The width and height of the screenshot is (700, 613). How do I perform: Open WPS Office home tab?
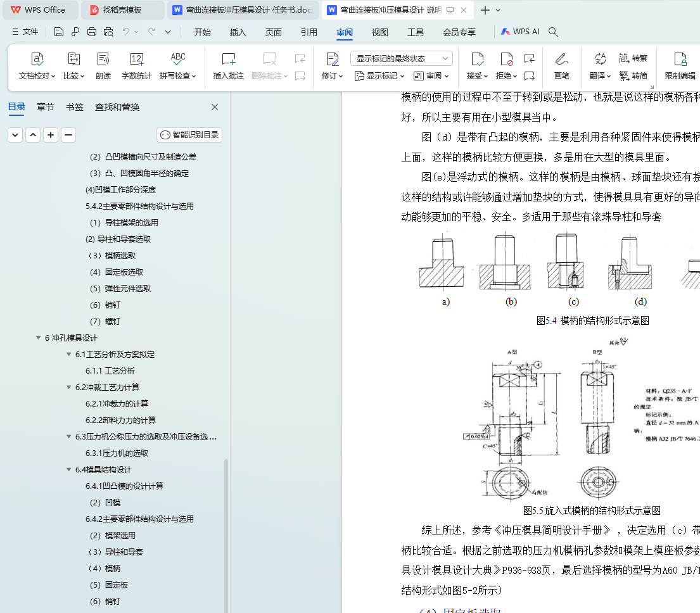point(39,9)
